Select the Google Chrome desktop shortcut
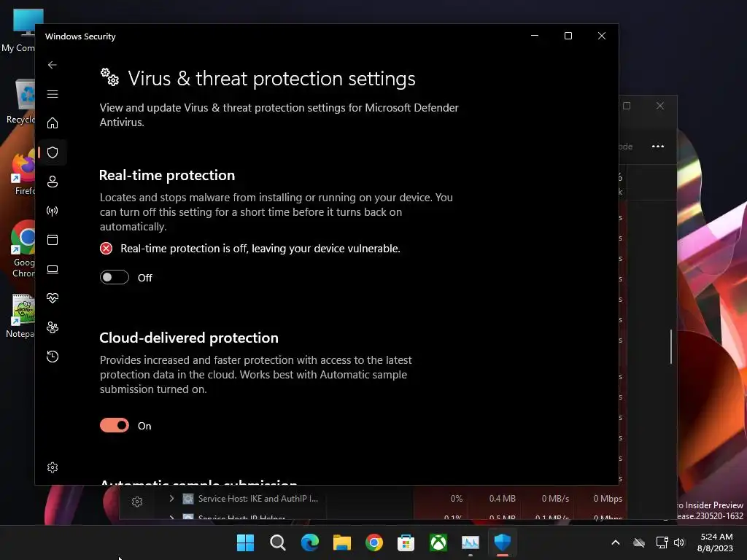The image size is (747, 560). pyautogui.click(x=23, y=249)
